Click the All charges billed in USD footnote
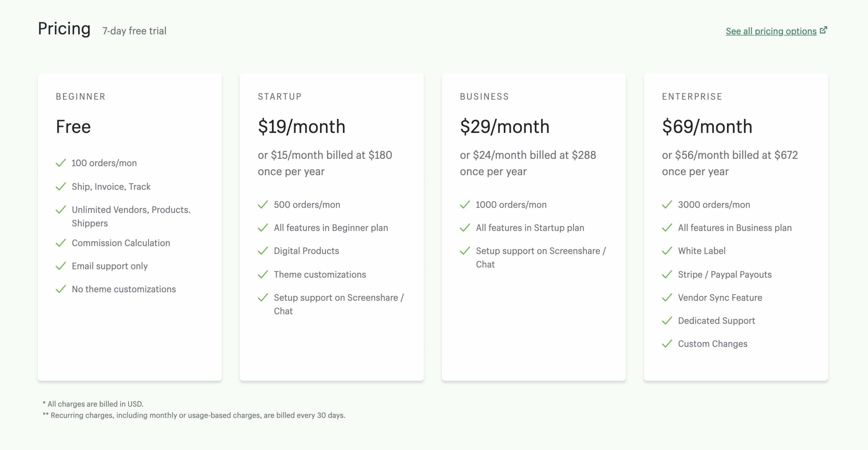This screenshot has height=450, width=868. click(93, 404)
